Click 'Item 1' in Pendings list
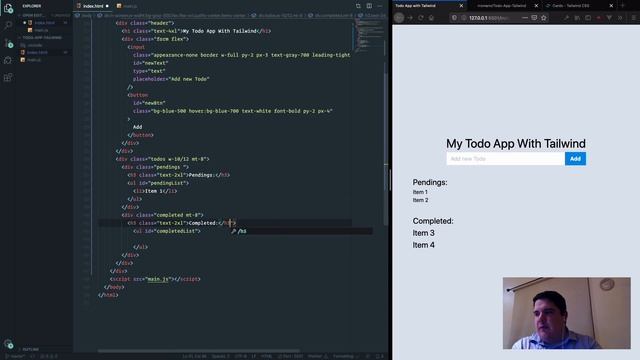The height and width of the screenshot is (360, 640). tap(420, 192)
